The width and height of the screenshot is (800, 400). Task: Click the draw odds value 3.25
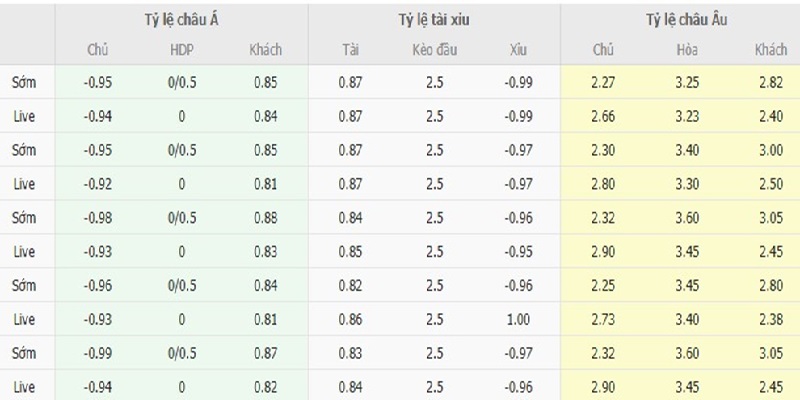coord(687,82)
